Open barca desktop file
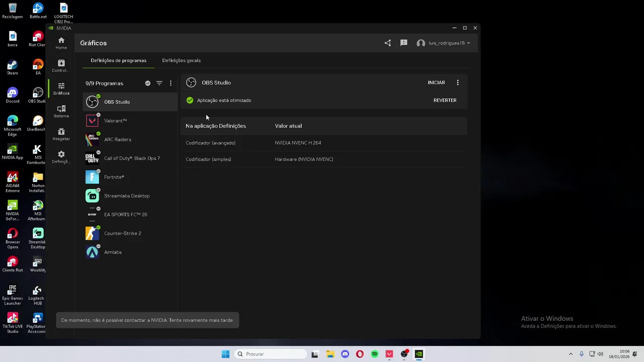The width and height of the screenshot is (644, 362). (x=13, y=39)
